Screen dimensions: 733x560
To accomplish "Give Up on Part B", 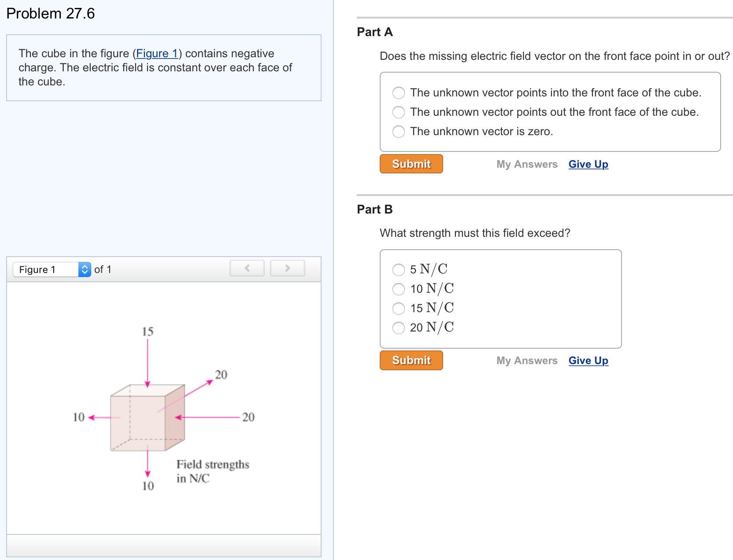I will coord(588,360).
